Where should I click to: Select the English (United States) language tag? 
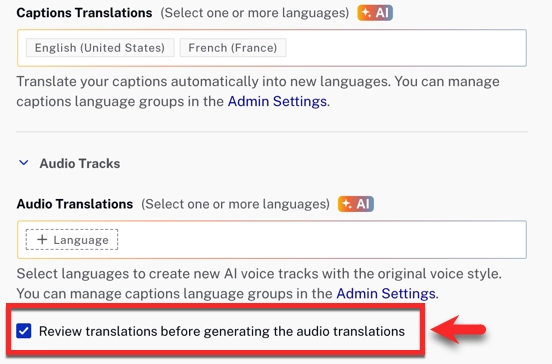click(100, 48)
